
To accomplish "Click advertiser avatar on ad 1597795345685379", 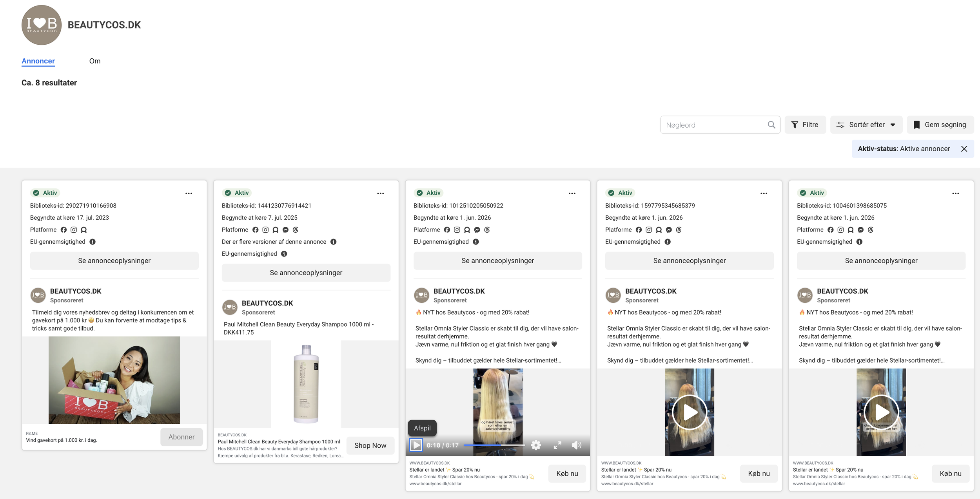I will [613, 295].
